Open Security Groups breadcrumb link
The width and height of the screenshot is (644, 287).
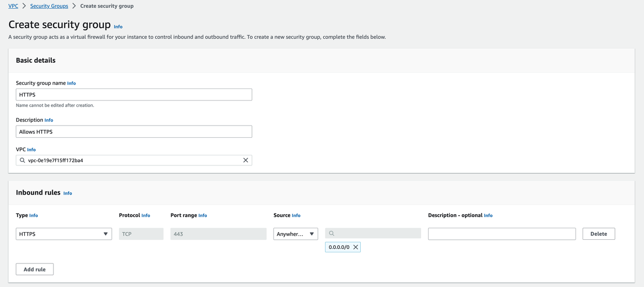click(49, 6)
